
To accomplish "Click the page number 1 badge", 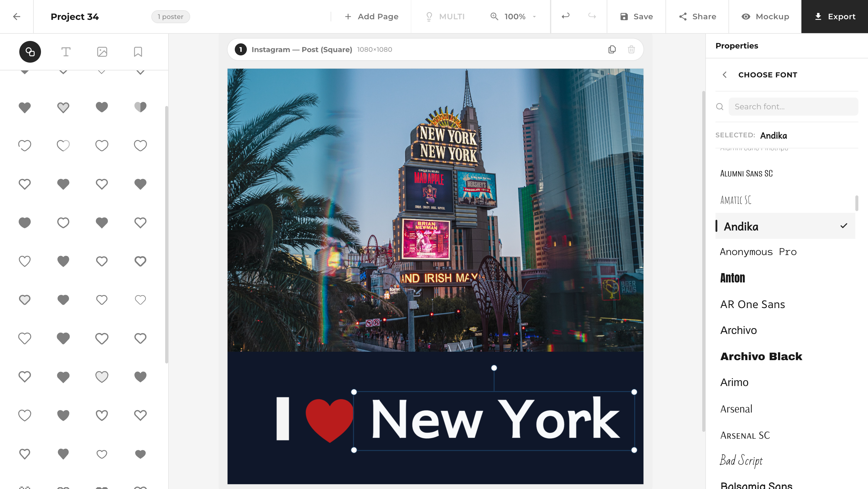I will point(241,49).
